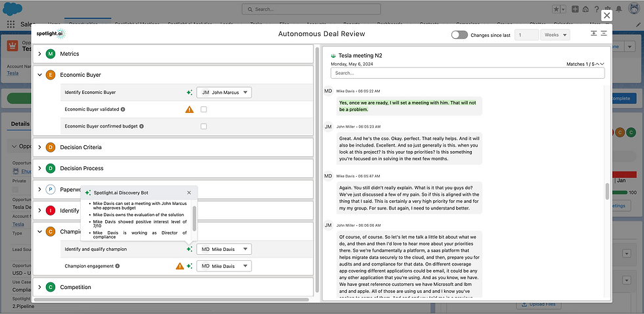This screenshot has width=644, height=314.
Task: Click bullet "Mike Davis showed positive interest level"
Action: [140, 224]
